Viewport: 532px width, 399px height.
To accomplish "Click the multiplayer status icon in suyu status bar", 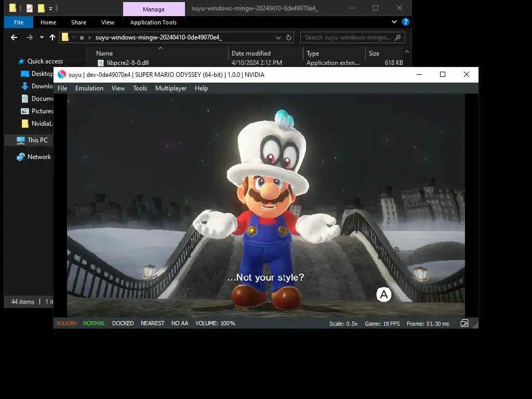I will [x=464, y=323].
